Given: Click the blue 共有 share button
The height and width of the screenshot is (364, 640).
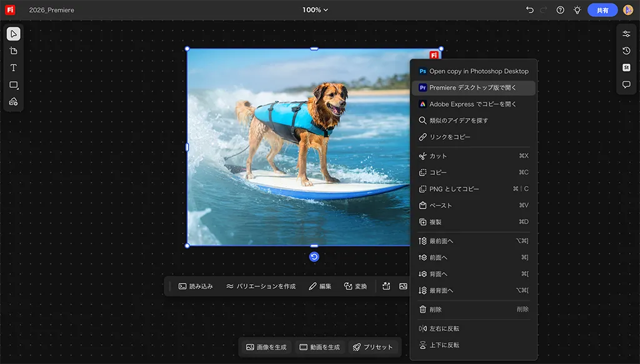Looking at the screenshot, I should [602, 10].
